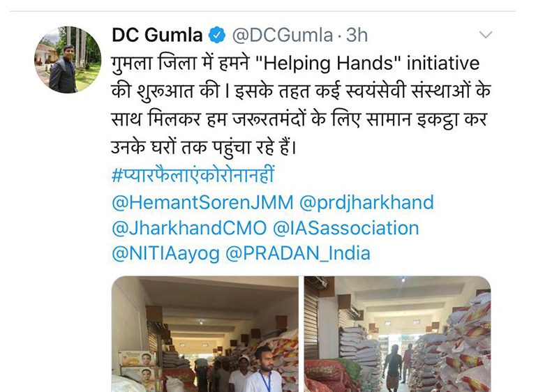Visit the @prdjharkhand mention
This screenshot has height=392, width=536.
click(366, 202)
